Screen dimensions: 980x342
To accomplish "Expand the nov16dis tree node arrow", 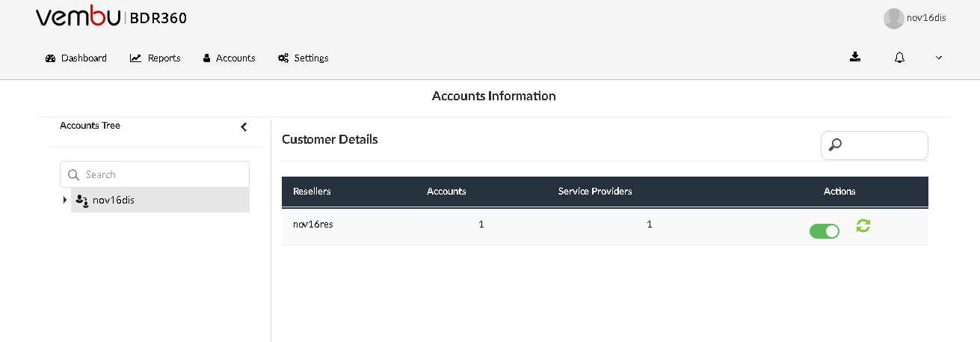I will (x=65, y=200).
